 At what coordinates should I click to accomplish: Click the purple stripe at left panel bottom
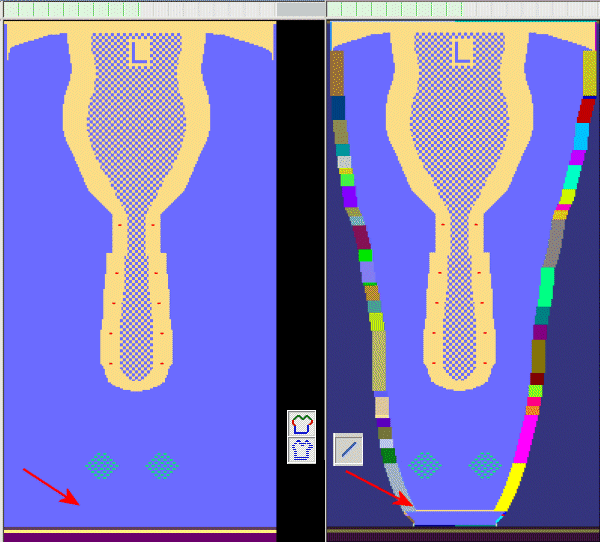pos(139,537)
